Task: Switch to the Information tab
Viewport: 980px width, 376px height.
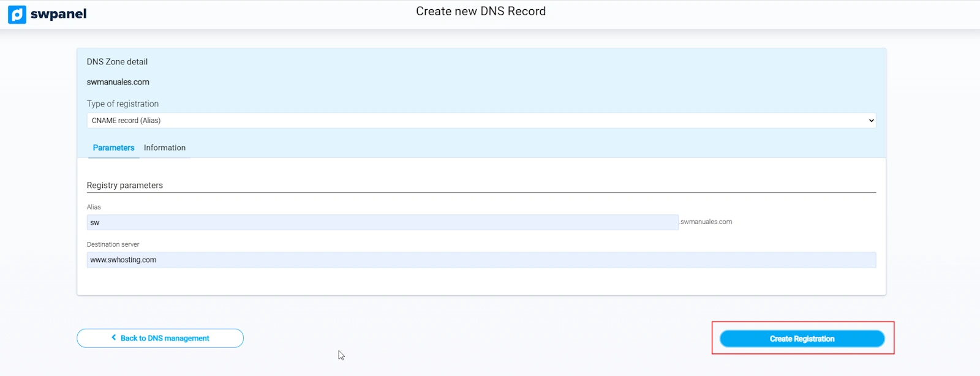Action: [164, 148]
